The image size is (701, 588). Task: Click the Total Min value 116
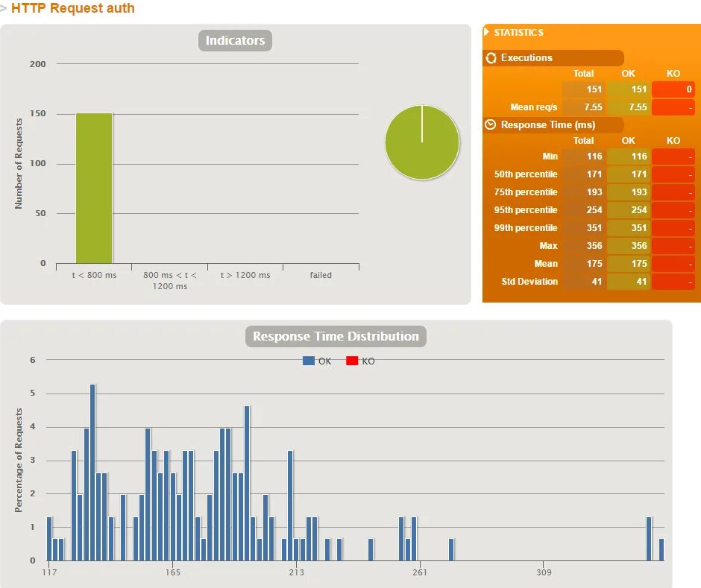tap(584, 157)
